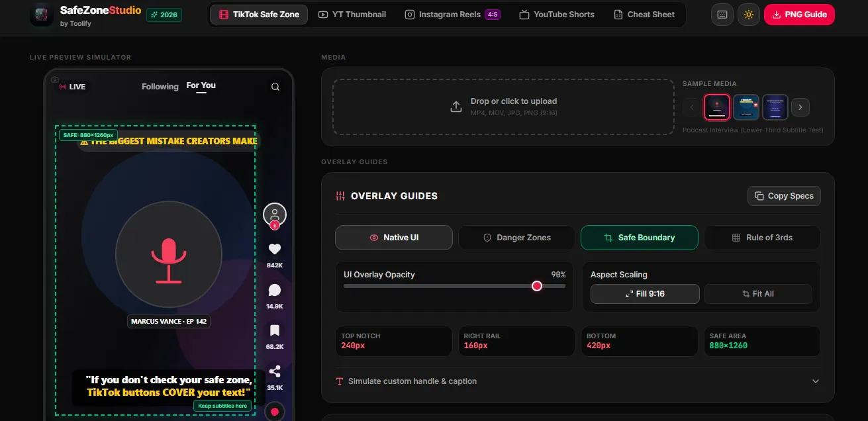Open the YT Thumbnail tab
868x421 pixels.
(x=352, y=15)
